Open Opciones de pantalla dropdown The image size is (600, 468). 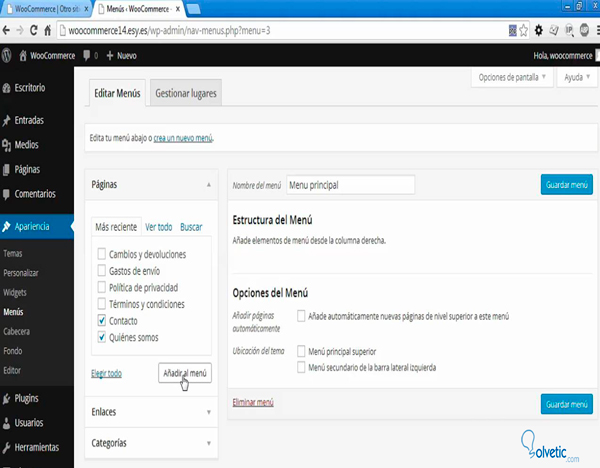[x=512, y=77]
